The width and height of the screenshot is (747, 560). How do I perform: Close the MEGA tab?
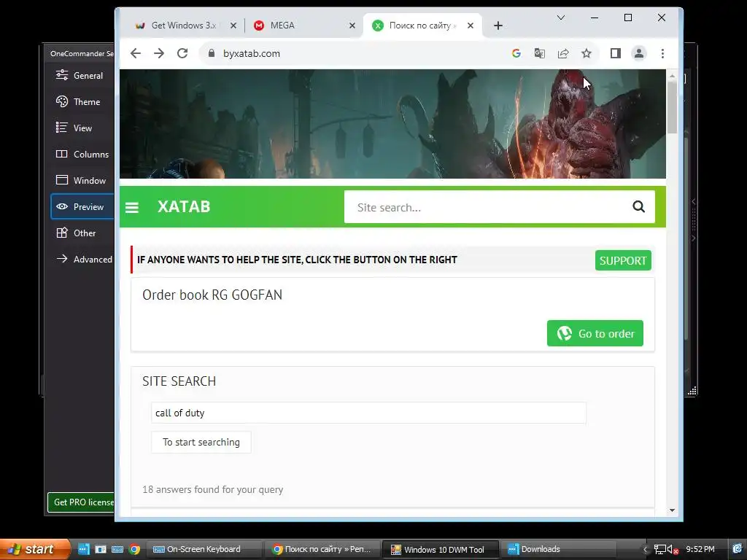pos(352,26)
